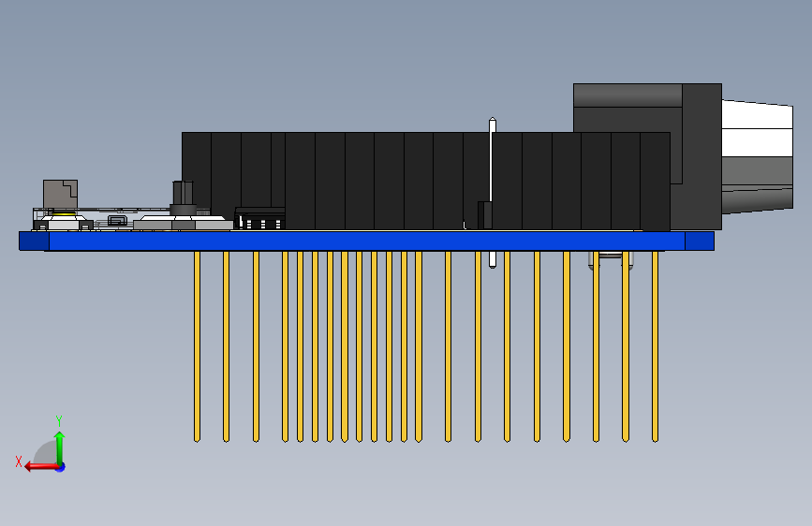812x526 pixels.
Task: Click the blue Z axis dot of the triad
Action: pos(61,467)
